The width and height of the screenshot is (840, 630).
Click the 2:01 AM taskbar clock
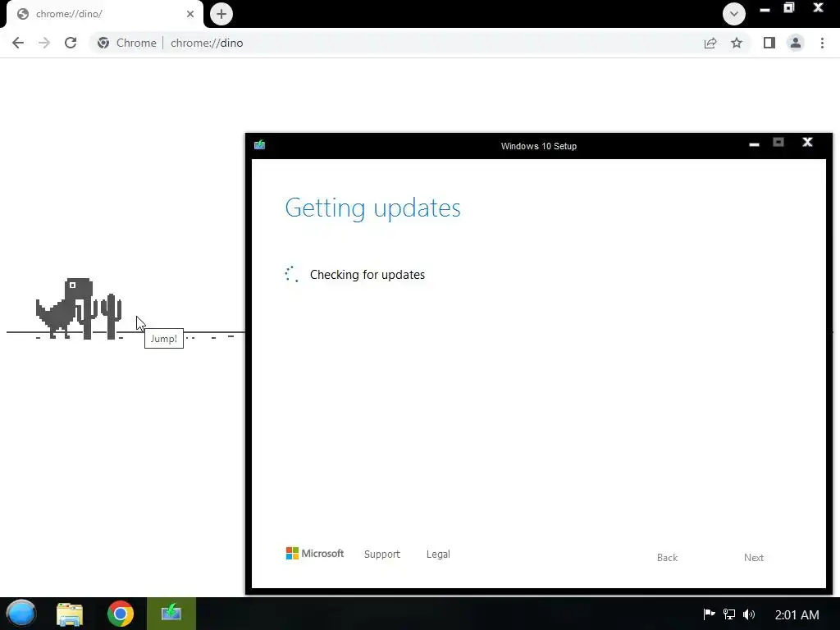[797, 615]
